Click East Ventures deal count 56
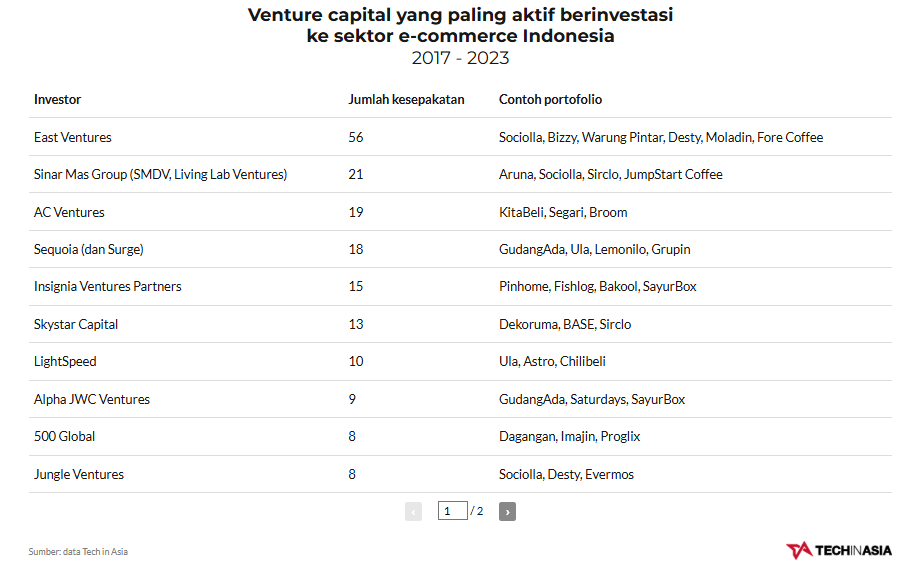This screenshot has height=580, width=920. (x=356, y=137)
